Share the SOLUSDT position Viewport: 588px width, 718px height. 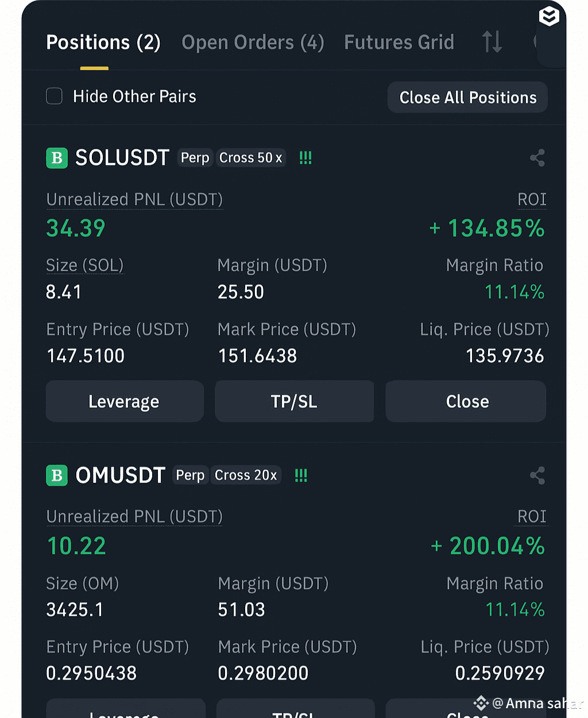(x=537, y=158)
